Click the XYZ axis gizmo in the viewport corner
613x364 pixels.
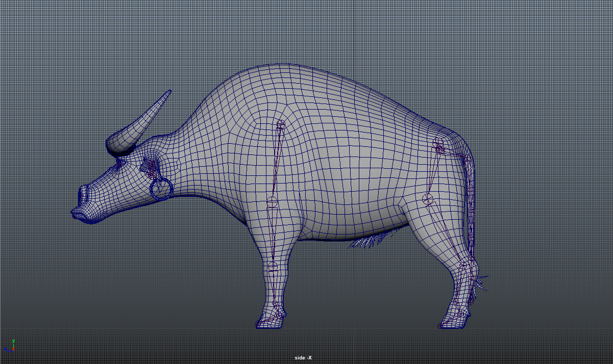tap(9, 346)
